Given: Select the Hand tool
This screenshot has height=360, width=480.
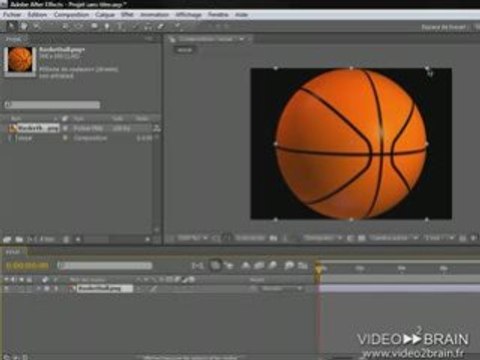Looking at the screenshot, I should [24, 26].
